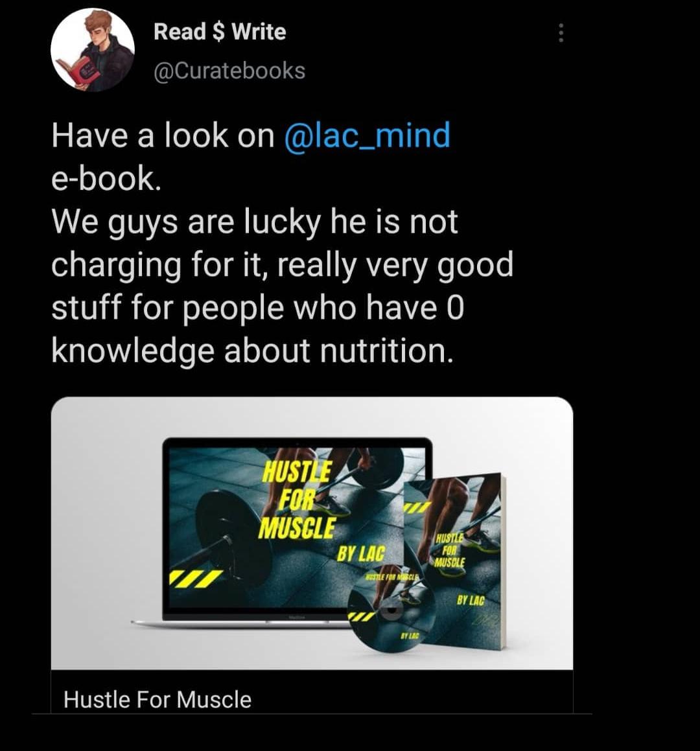This screenshot has width=700, height=751.
Task: Open the three-dot more options menu
Action: (561, 33)
